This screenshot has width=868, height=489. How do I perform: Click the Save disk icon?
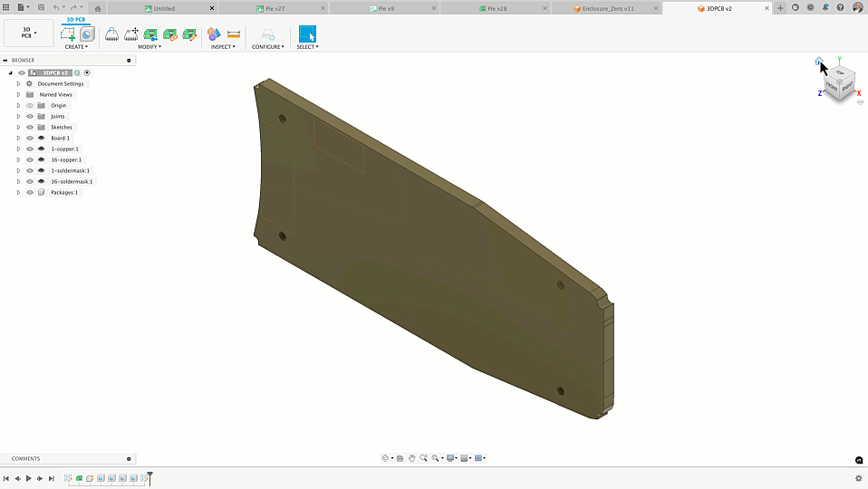click(x=41, y=8)
